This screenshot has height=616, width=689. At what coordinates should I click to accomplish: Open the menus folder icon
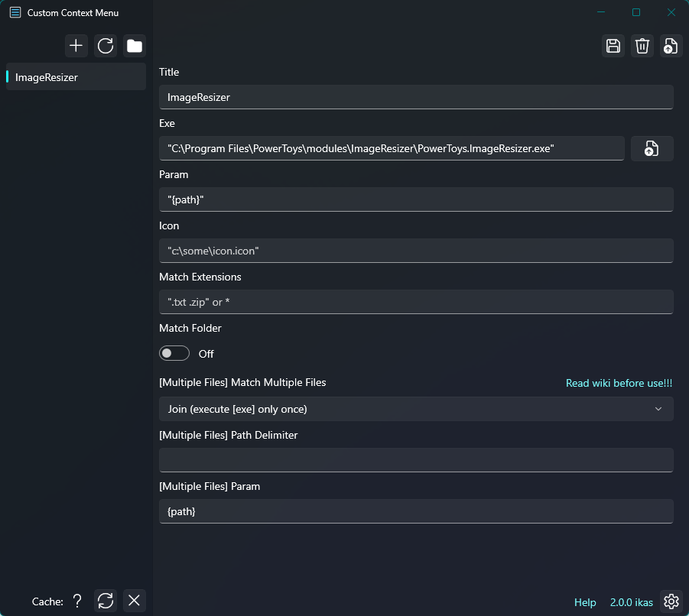[135, 46]
